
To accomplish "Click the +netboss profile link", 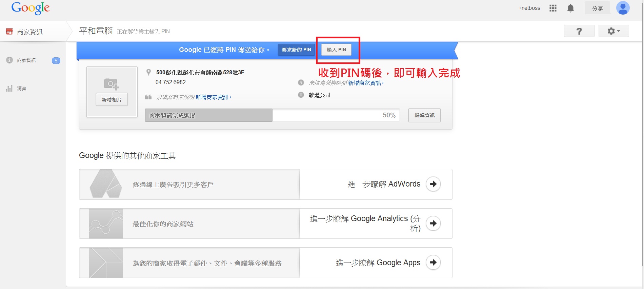I will (529, 8).
